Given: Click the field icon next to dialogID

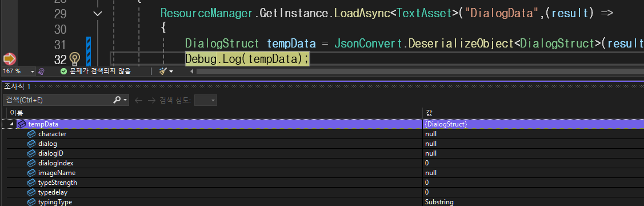Looking at the screenshot, I should [x=31, y=153].
